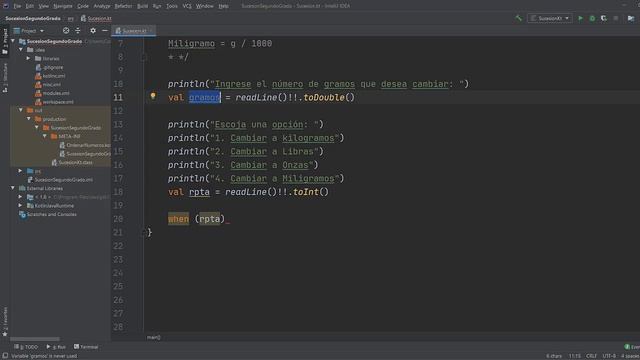
Task: Click the green Run button
Action: [x=580, y=18]
